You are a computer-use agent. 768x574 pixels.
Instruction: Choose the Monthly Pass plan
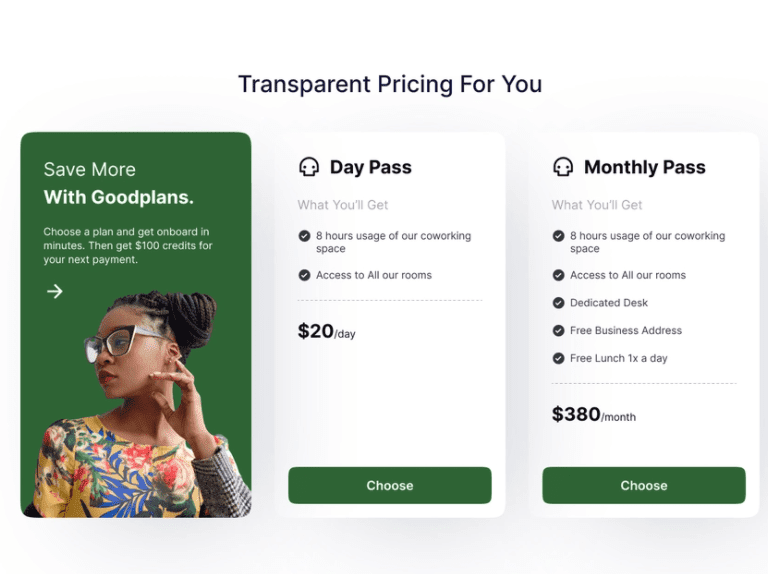[x=644, y=485]
